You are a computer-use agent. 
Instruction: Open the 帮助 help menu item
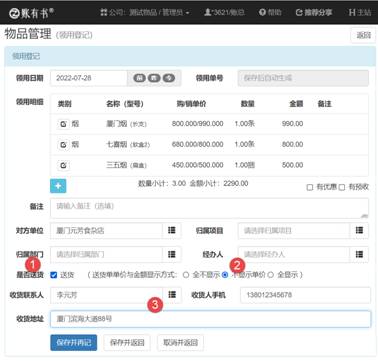pyautogui.click(x=270, y=13)
